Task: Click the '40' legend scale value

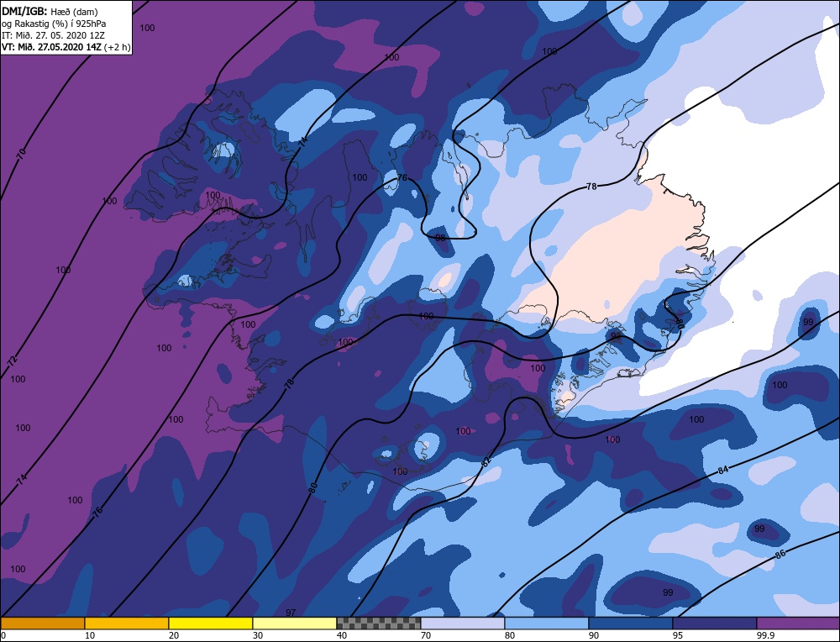Action: point(342,635)
